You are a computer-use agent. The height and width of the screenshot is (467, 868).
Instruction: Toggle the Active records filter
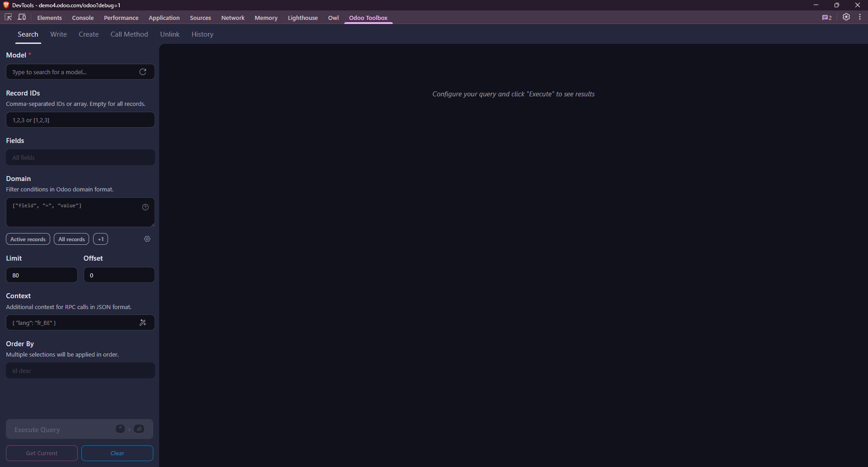pos(28,239)
